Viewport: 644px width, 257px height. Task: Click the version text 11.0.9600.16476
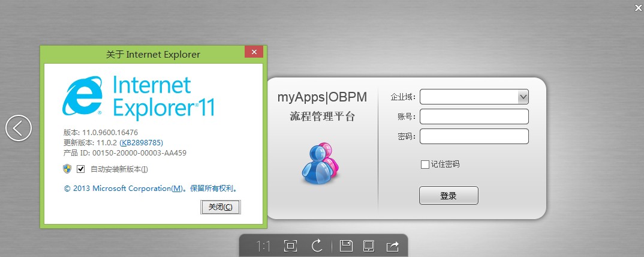click(x=110, y=133)
